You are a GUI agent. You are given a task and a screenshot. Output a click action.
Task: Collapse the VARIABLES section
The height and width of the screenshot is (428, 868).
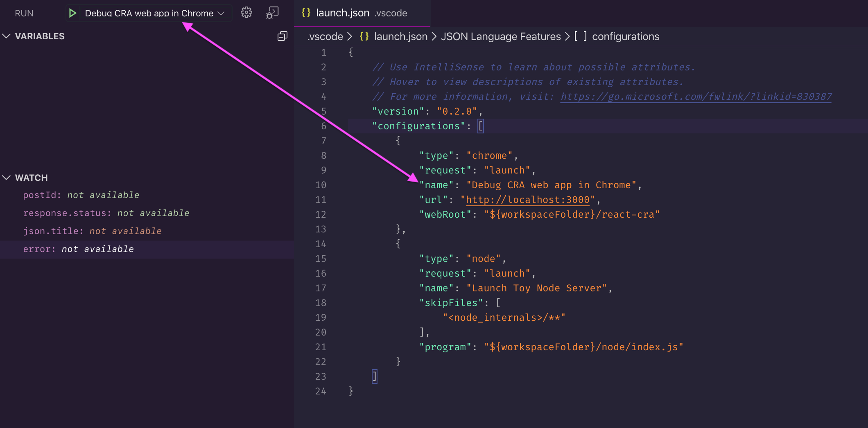pos(7,36)
